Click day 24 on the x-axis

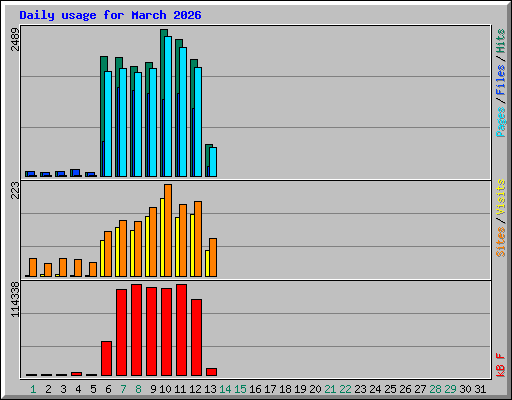(375, 389)
